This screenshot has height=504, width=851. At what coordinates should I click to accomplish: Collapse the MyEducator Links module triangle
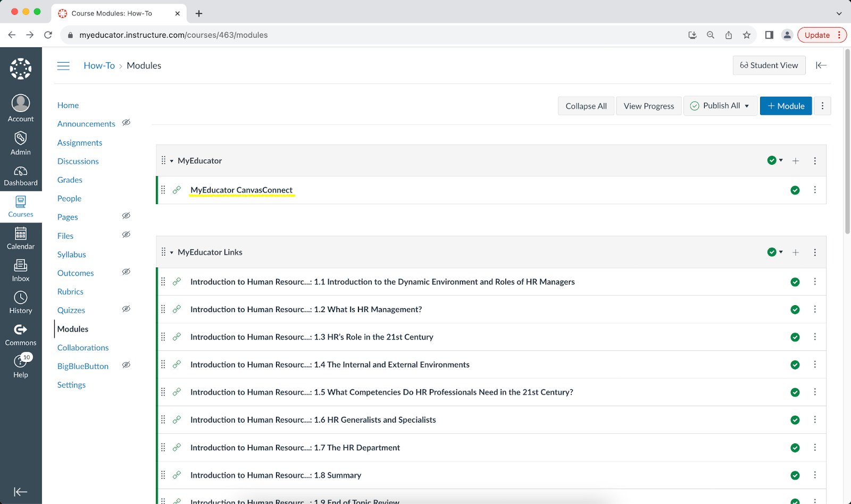[x=172, y=253]
